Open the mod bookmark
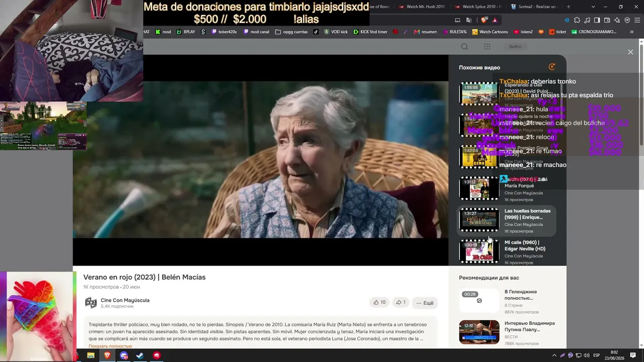The width and height of the screenshot is (644, 362). (163, 32)
